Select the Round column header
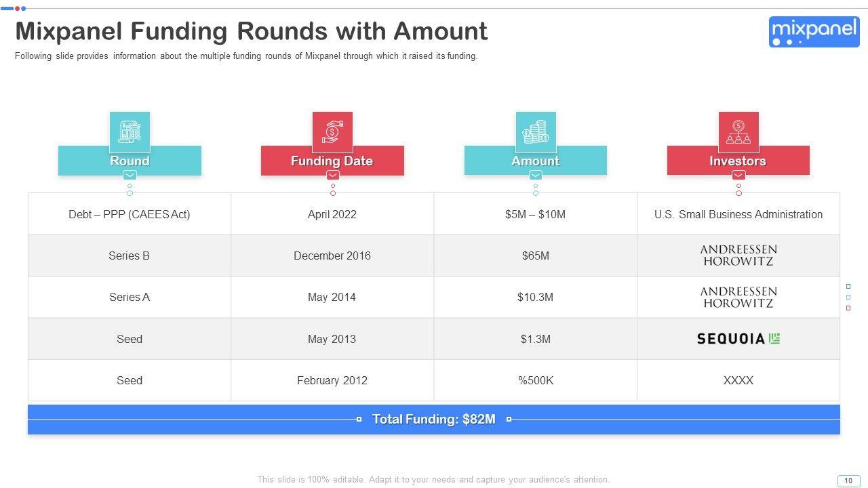Image resolution: width=868 pixels, height=488 pixels. tap(130, 161)
